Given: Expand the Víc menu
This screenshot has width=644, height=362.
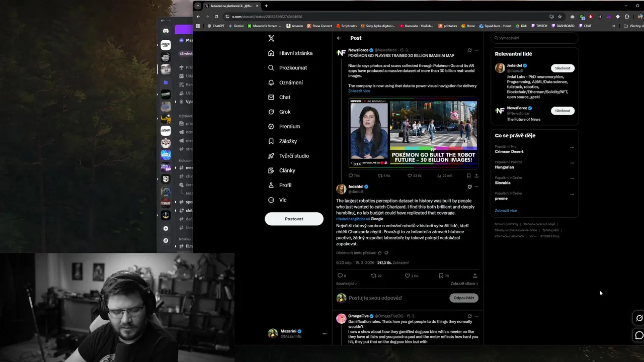Looking at the screenshot, I should (277, 200).
